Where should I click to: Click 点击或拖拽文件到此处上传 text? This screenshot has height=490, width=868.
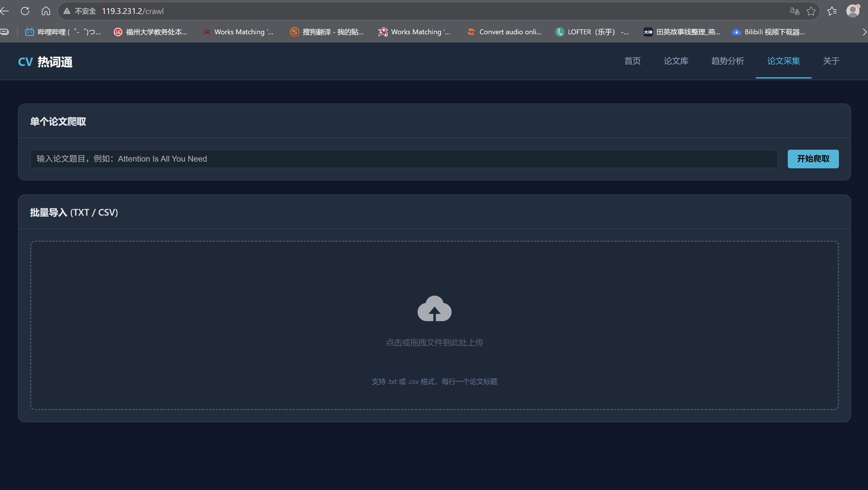pyautogui.click(x=434, y=342)
